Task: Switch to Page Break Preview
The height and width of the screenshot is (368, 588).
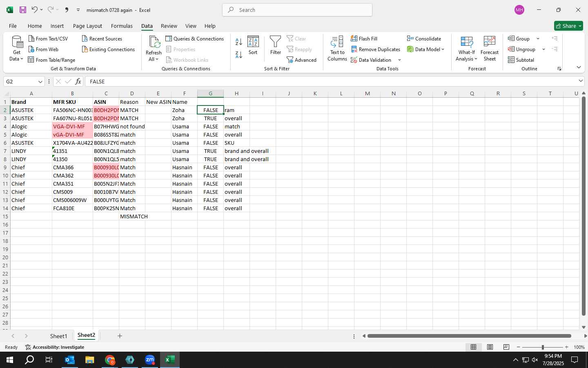Action: (x=506, y=347)
